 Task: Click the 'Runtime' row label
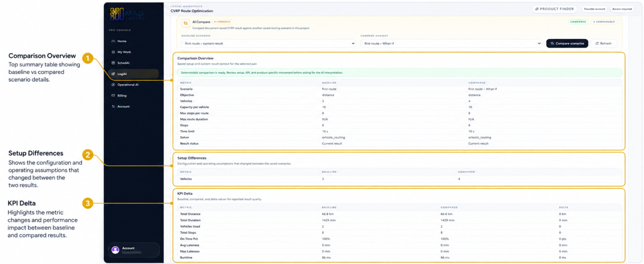point(186,258)
